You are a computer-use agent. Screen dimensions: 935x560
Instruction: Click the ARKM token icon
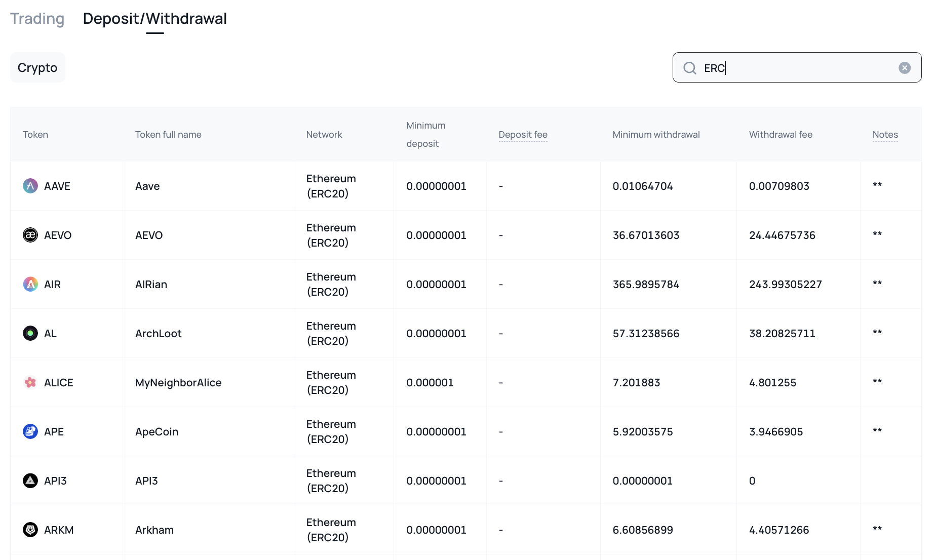(x=30, y=530)
